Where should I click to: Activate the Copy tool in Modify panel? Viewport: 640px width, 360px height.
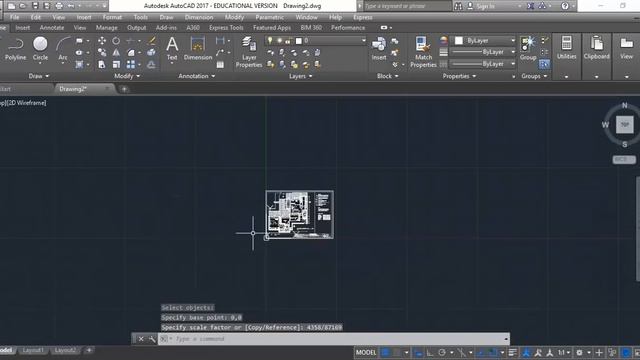pos(102,52)
